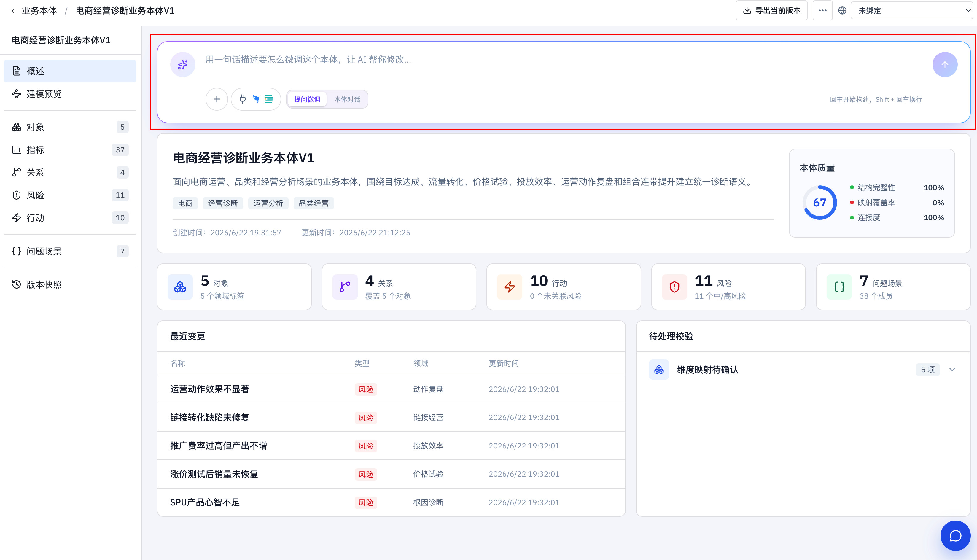Screen dimensions: 977x560
Task: Click the objects cube icon in stat card
Action: tap(180, 287)
